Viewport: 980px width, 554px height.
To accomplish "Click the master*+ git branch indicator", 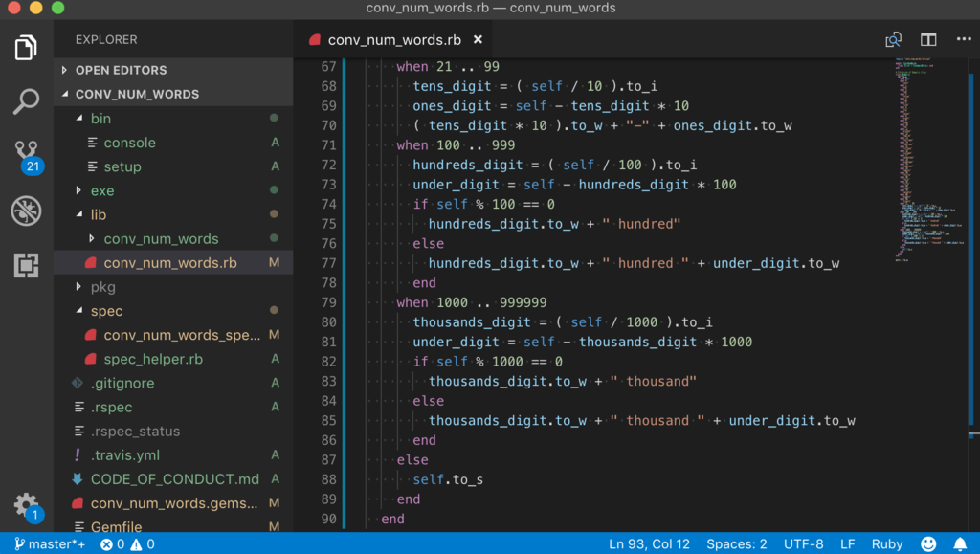I will click(x=50, y=544).
